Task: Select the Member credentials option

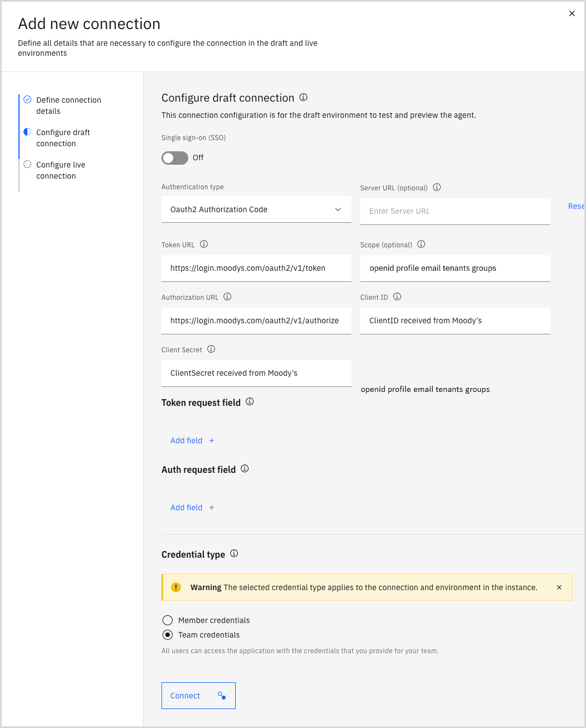Action: pos(168,620)
